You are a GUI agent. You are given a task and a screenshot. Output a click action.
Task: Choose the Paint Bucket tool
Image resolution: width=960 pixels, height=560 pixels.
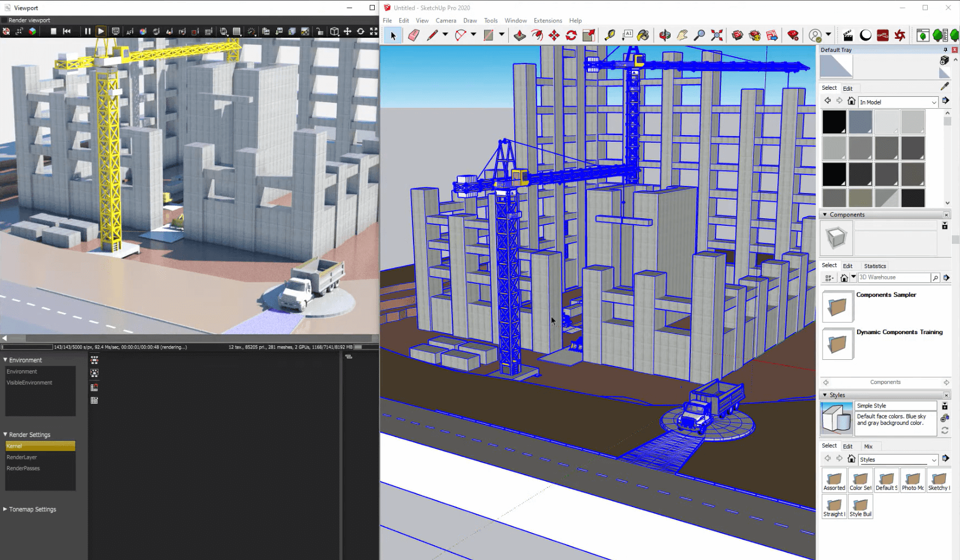[x=643, y=36]
